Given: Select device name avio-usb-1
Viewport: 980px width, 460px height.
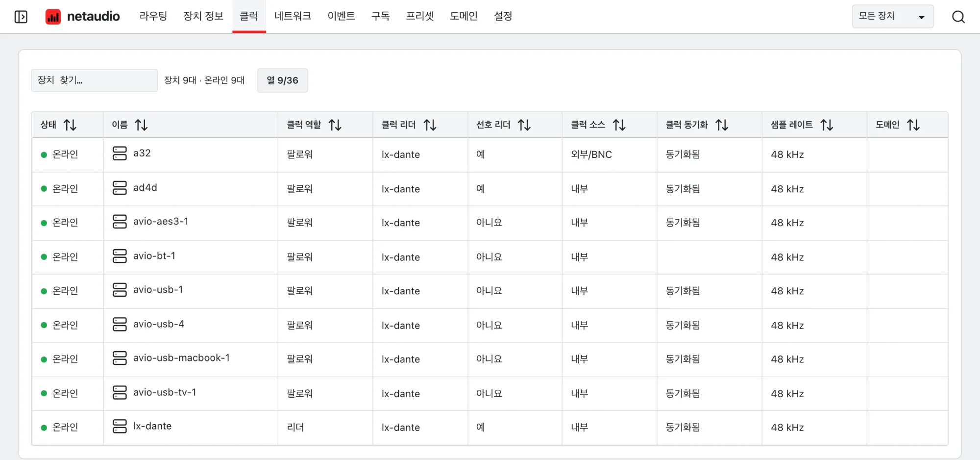Looking at the screenshot, I should coord(158,290).
